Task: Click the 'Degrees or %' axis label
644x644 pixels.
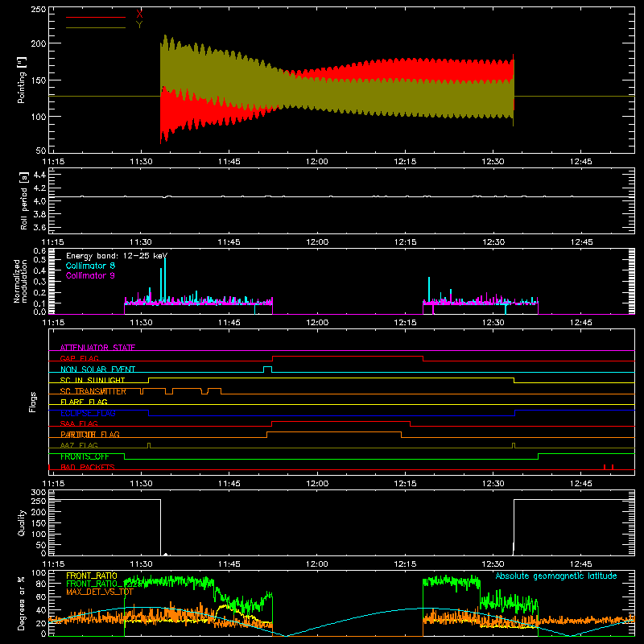Action: pyautogui.click(x=22, y=604)
